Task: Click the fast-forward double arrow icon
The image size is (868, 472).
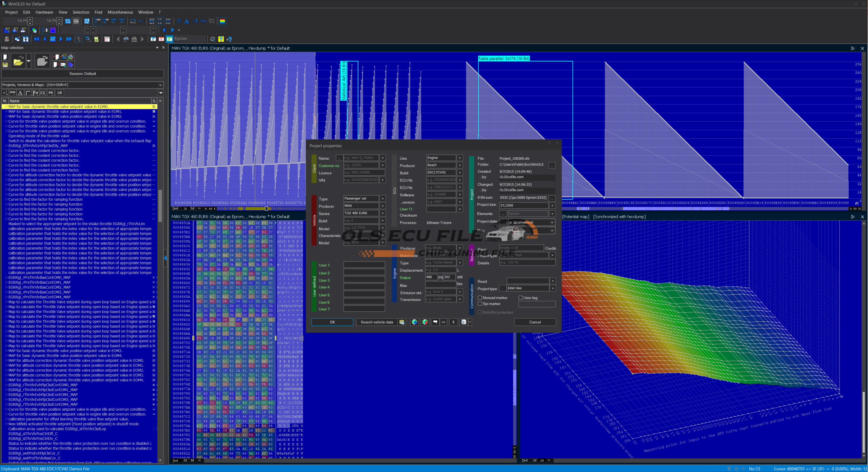Action: tap(69, 39)
